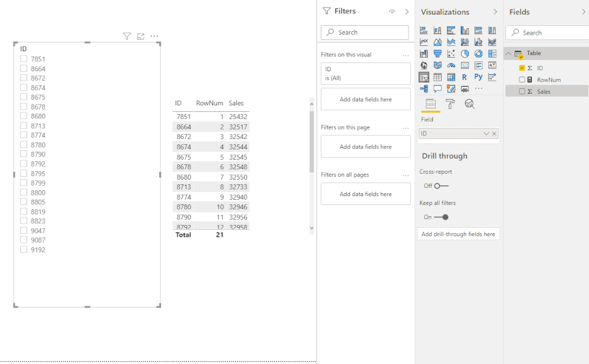
Task: Click Add drill-through fields here
Action: [458, 234]
